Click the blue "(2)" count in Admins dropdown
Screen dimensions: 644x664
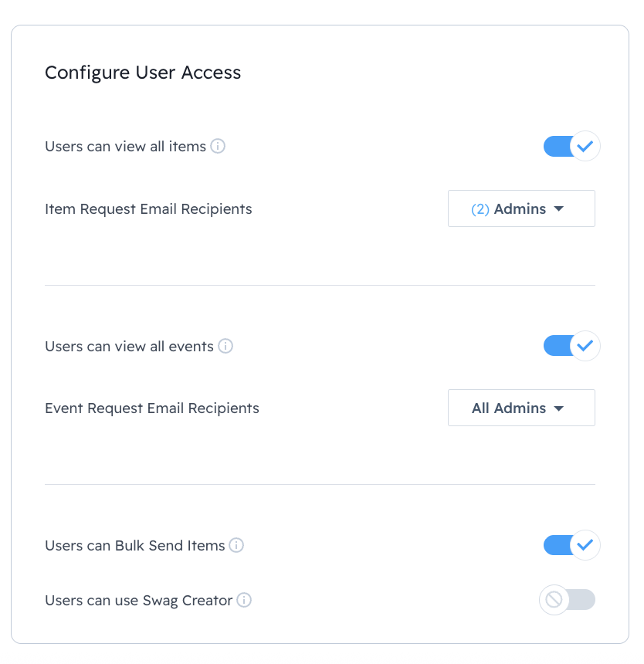click(480, 208)
